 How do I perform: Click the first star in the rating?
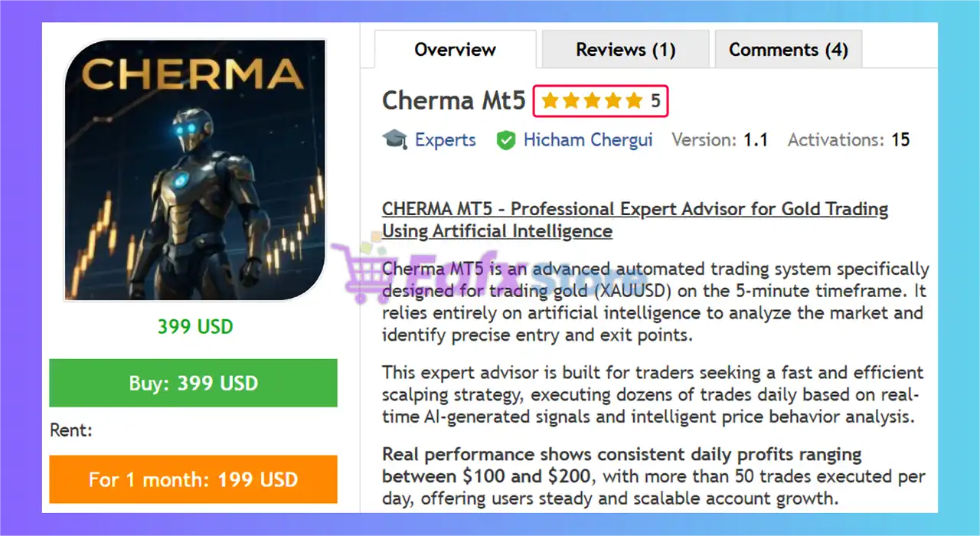550,100
